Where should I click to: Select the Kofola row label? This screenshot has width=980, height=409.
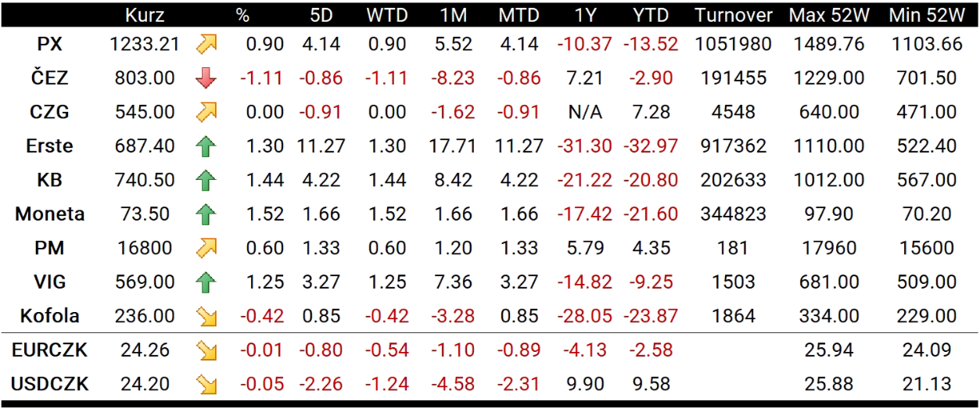click(x=50, y=316)
